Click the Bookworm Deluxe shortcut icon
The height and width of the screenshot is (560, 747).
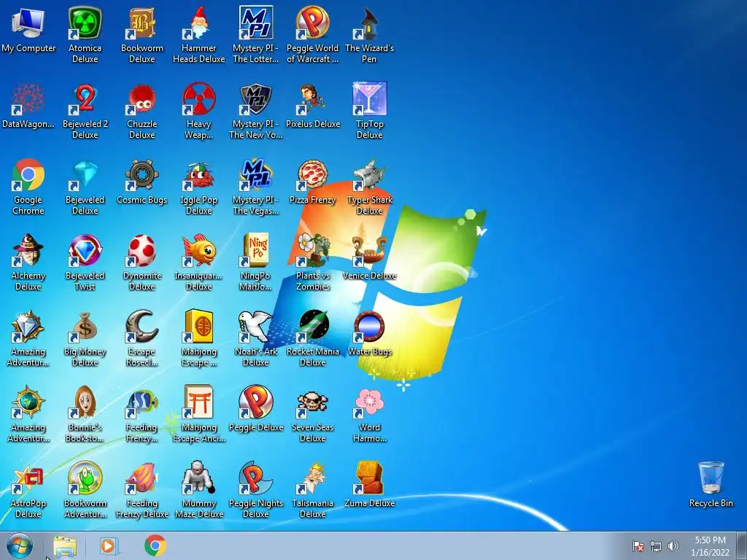pos(142,23)
